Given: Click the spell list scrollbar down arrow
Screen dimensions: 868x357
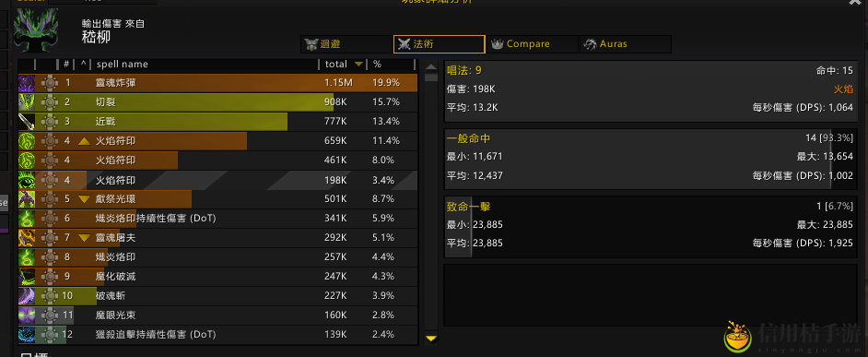Looking at the screenshot, I should coord(431,339).
